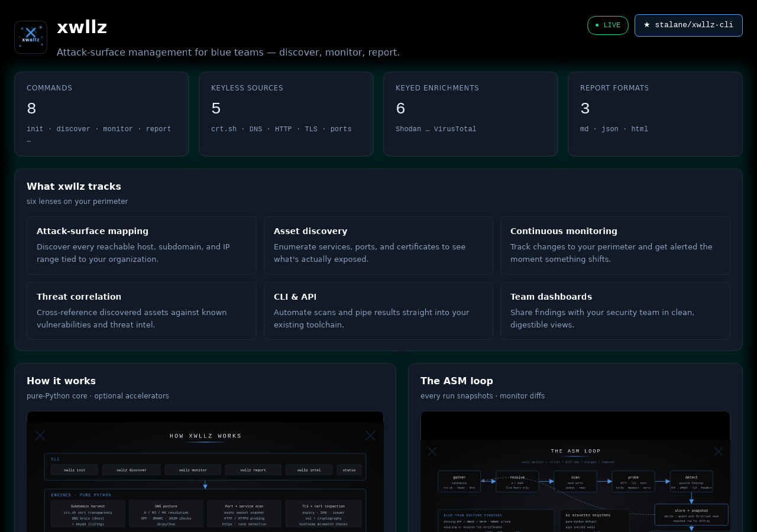
Task: Click 'pure-Python core · optional accelerators' text
Action: click(98, 396)
